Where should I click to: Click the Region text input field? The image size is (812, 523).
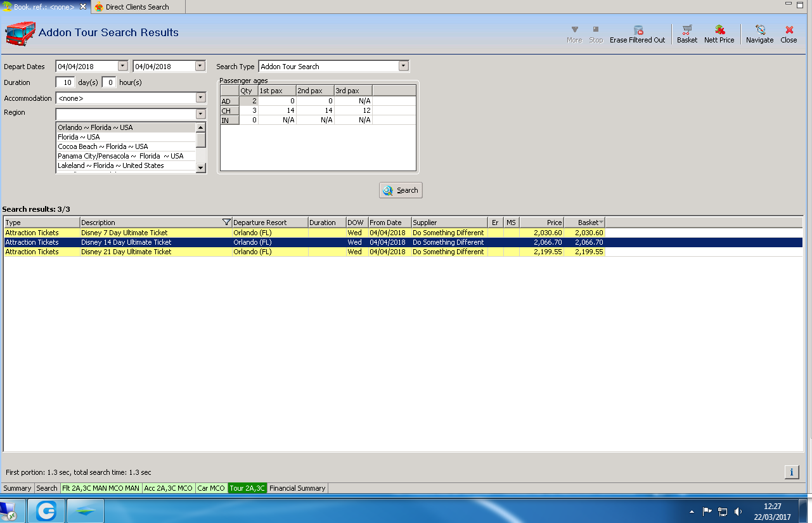[x=126, y=114]
